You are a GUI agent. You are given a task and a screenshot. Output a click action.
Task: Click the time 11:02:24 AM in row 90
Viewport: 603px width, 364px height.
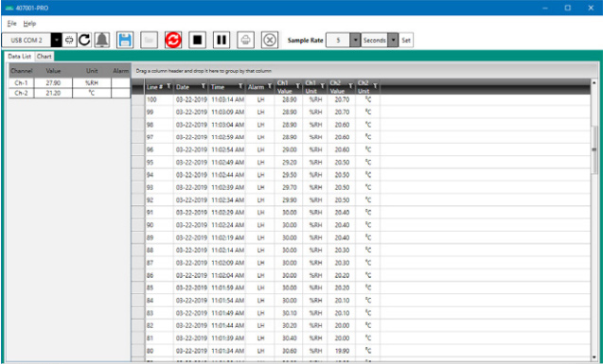coord(227,225)
